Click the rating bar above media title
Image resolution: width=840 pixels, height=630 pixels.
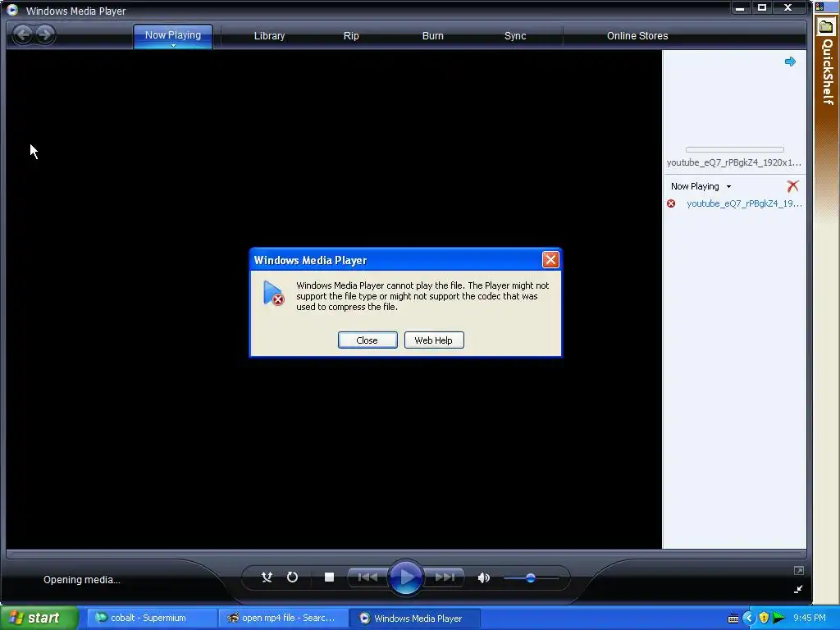click(734, 149)
